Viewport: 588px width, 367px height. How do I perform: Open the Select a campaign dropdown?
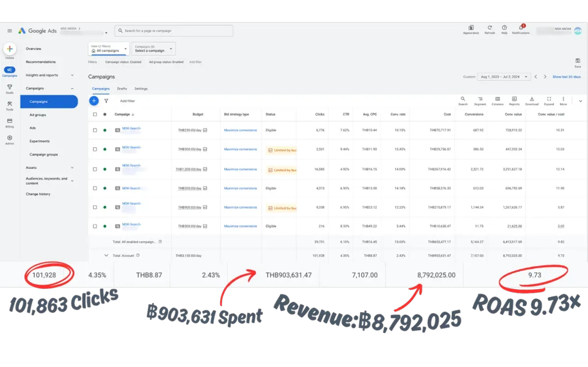click(x=153, y=49)
